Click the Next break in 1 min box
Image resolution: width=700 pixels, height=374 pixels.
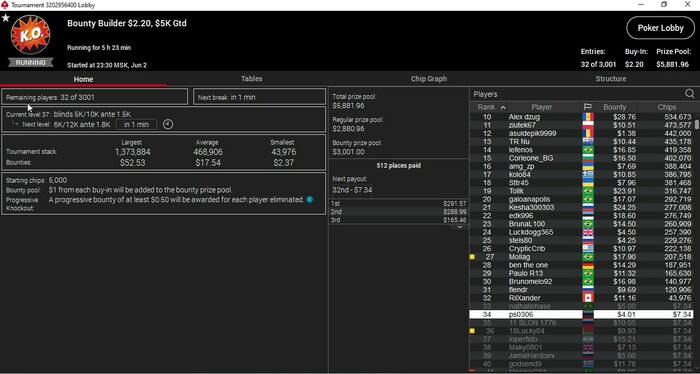(259, 97)
